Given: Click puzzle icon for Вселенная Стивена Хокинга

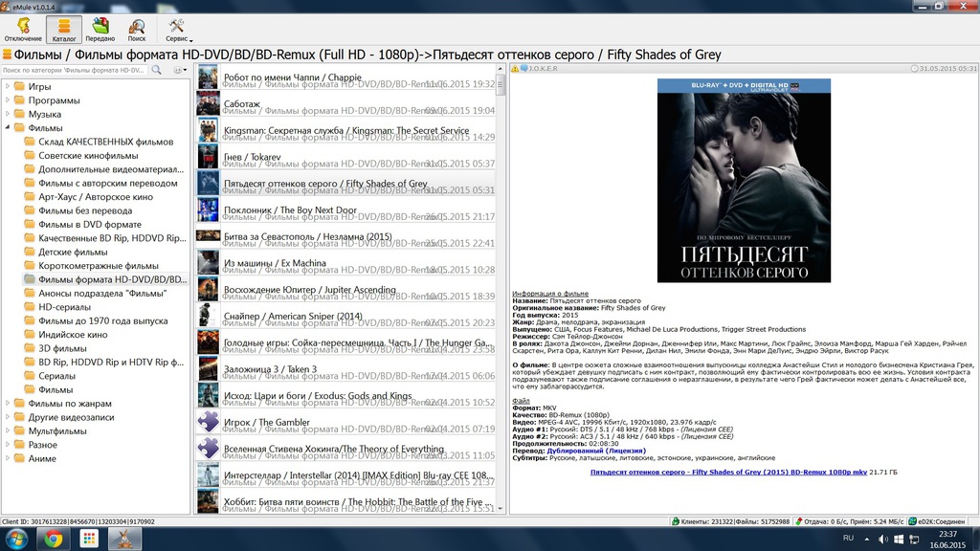Looking at the screenshot, I should pos(208,448).
